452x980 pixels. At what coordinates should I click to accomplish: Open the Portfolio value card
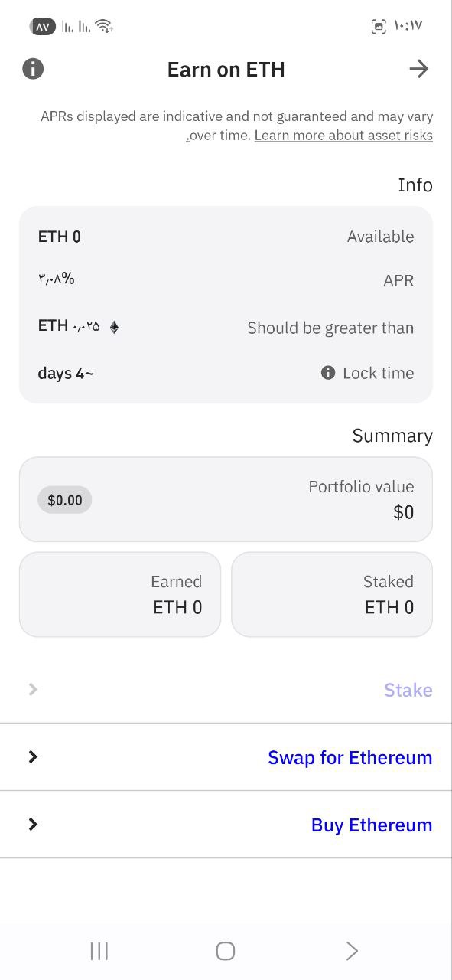pos(226,499)
